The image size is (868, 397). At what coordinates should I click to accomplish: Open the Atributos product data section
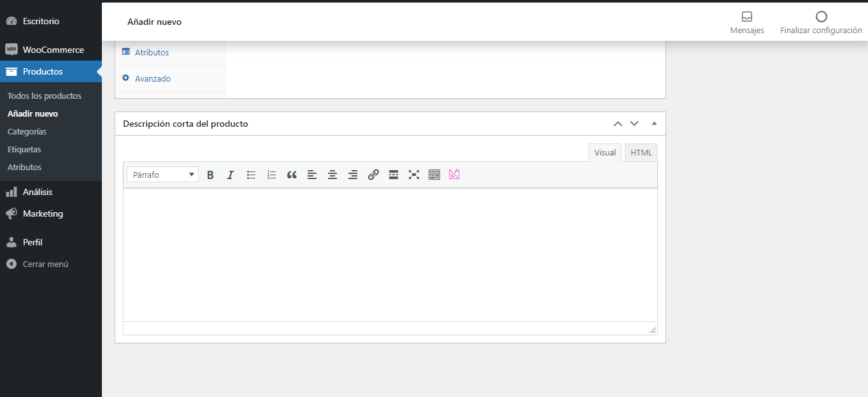(152, 52)
